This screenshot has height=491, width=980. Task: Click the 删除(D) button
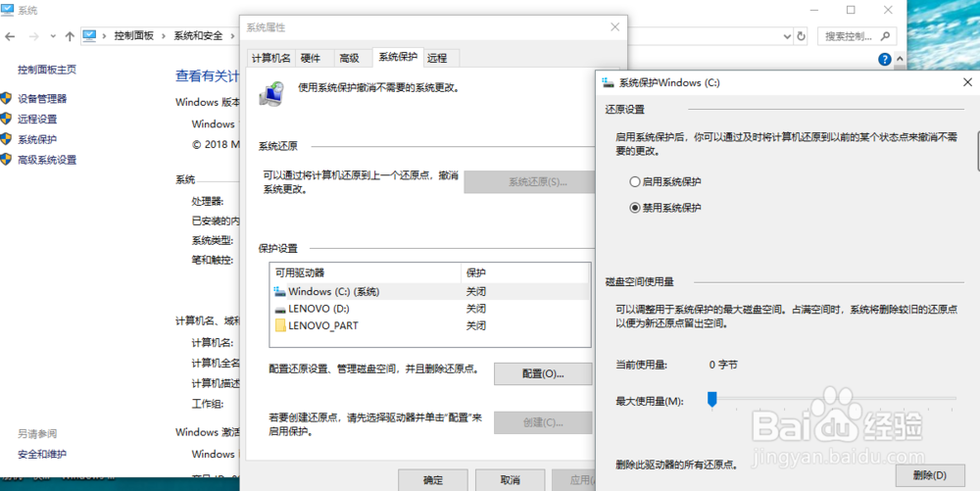pyautogui.click(x=929, y=475)
